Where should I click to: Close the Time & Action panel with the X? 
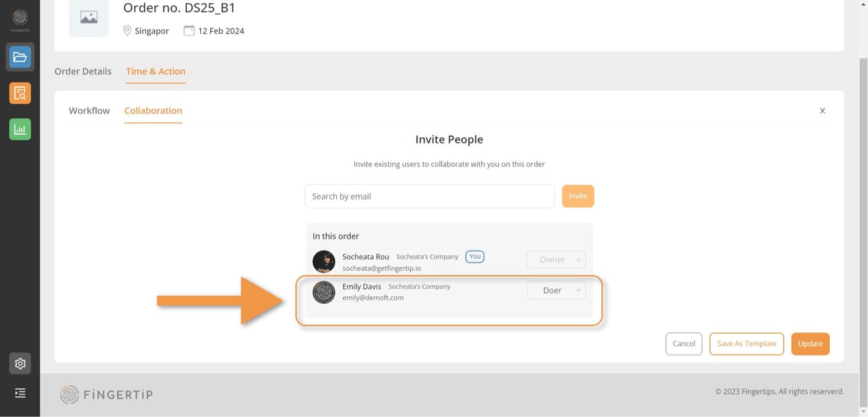[822, 110]
